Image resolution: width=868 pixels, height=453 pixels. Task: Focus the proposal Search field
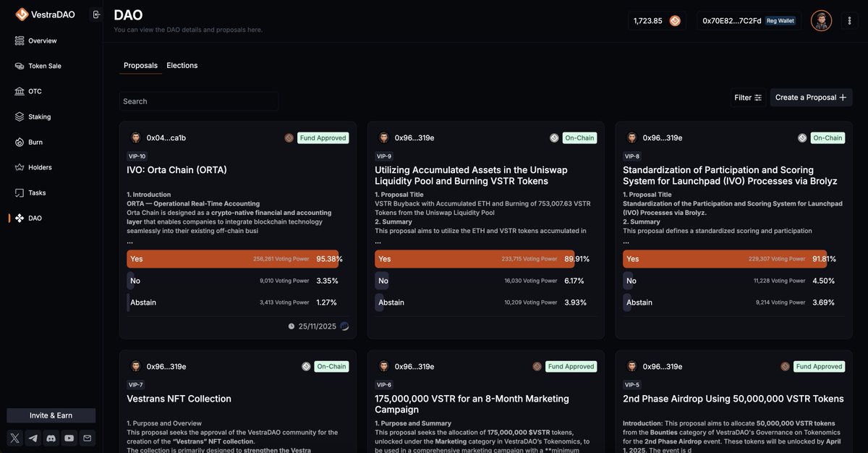click(x=199, y=101)
